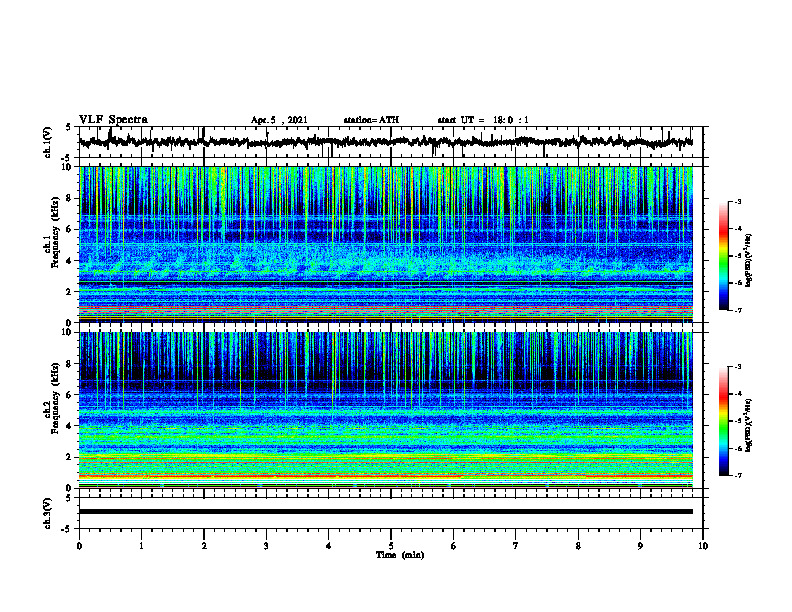
Task: Click the "ch.1(V)" waveform axis label
Action: [48, 142]
